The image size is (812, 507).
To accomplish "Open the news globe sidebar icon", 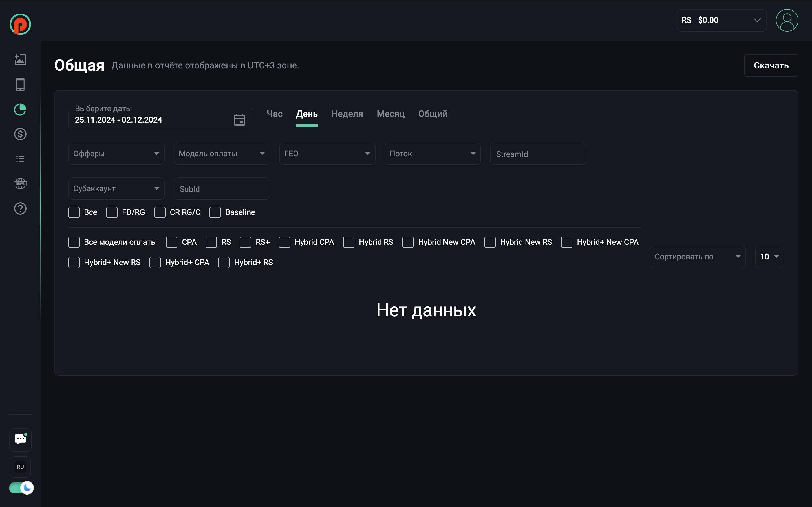I will pos(20,184).
